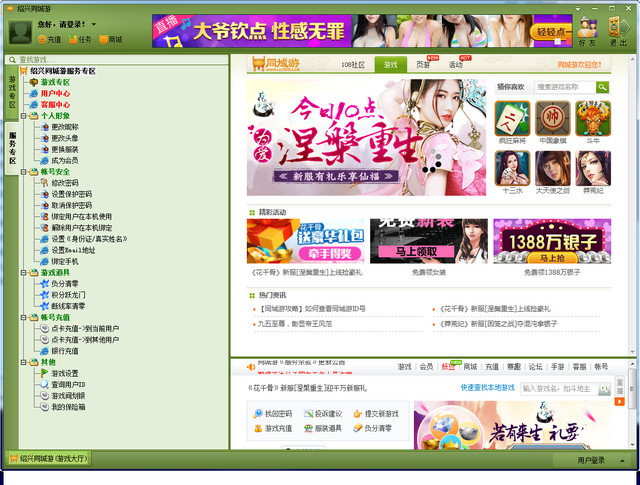
Task: Open 客服中心 link in tree
Action: pyautogui.click(x=55, y=105)
